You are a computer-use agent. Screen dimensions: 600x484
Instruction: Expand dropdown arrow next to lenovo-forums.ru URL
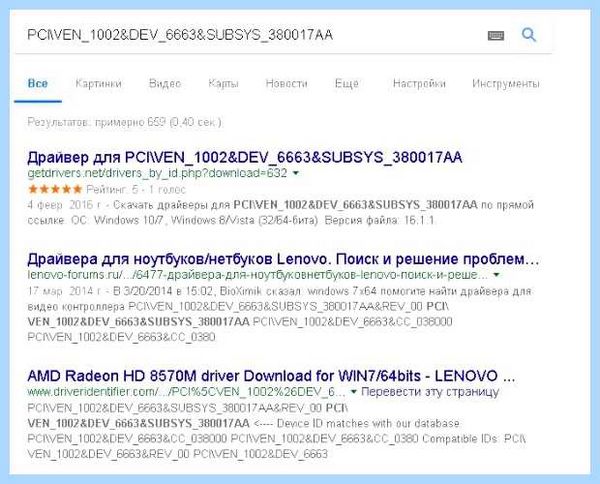pyautogui.click(x=496, y=275)
